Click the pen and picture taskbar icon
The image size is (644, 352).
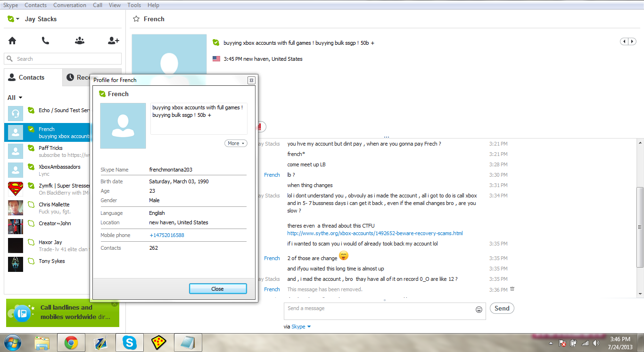click(x=100, y=343)
